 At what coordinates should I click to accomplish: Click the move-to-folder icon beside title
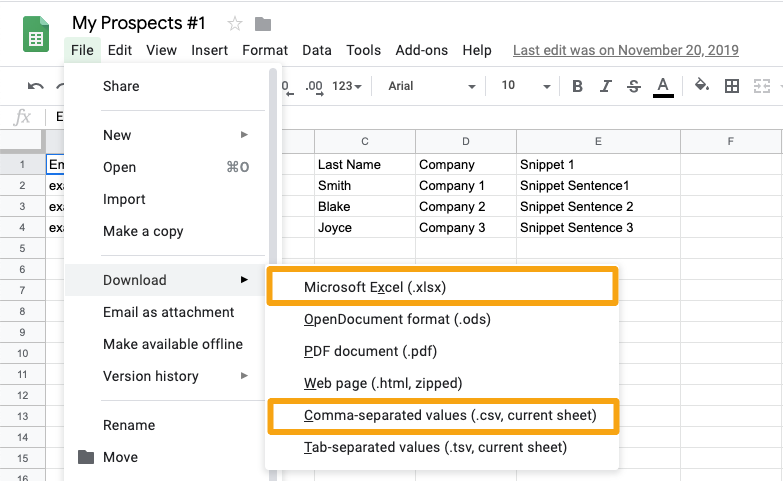coord(263,24)
